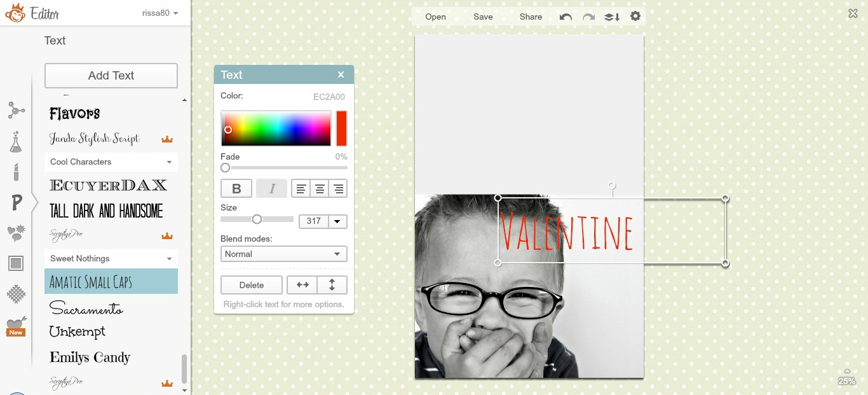
Task: Click the color hex field EC2A00
Action: (x=329, y=97)
